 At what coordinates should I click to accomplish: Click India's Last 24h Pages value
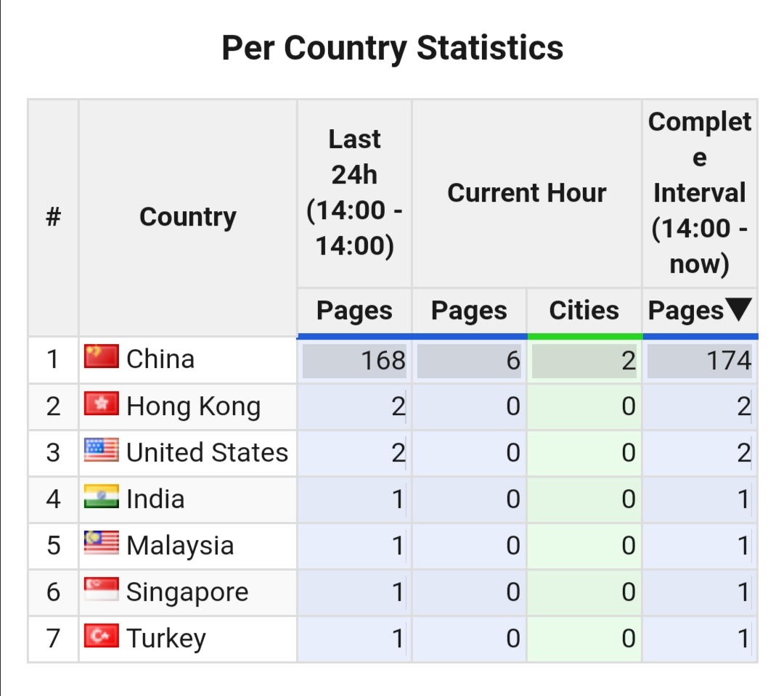click(x=398, y=499)
